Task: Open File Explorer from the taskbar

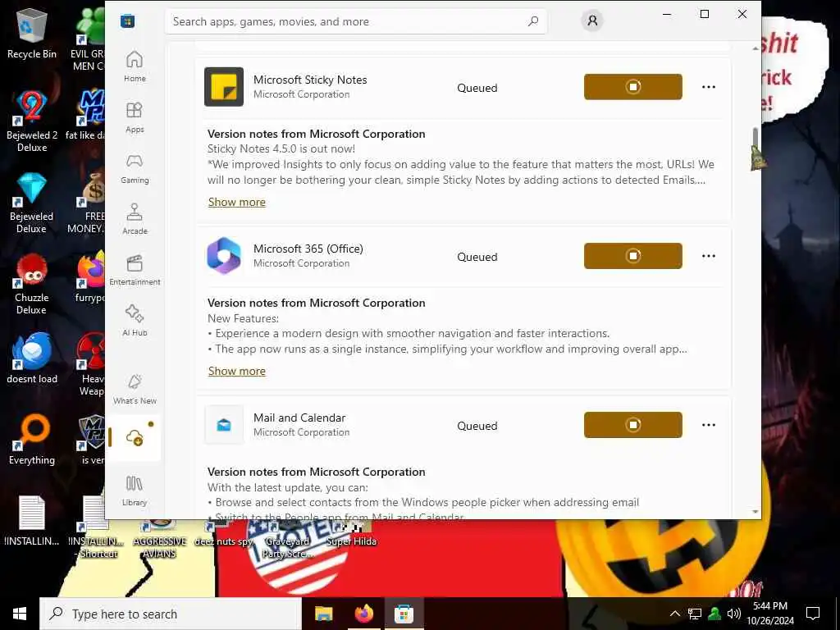Action: pyautogui.click(x=323, y=614)
